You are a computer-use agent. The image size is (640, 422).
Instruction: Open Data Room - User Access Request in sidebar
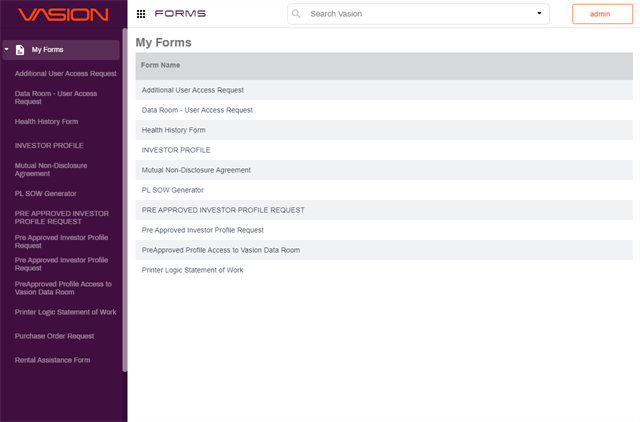click(x=56, y=98)
